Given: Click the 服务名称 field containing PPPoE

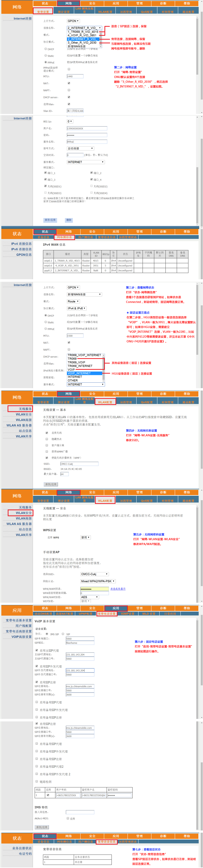Looking at the screenshot, I should coord(87,142).
